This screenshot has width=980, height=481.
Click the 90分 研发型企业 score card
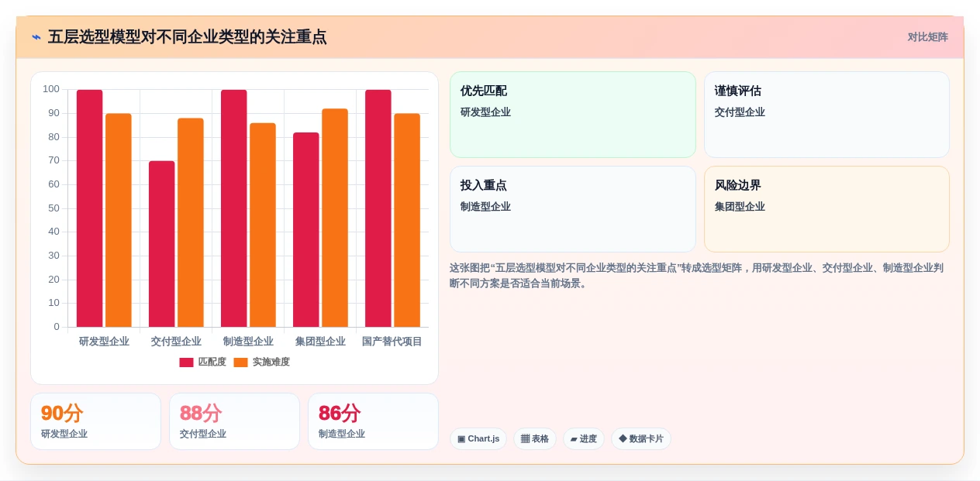click(x=95, y=421)
